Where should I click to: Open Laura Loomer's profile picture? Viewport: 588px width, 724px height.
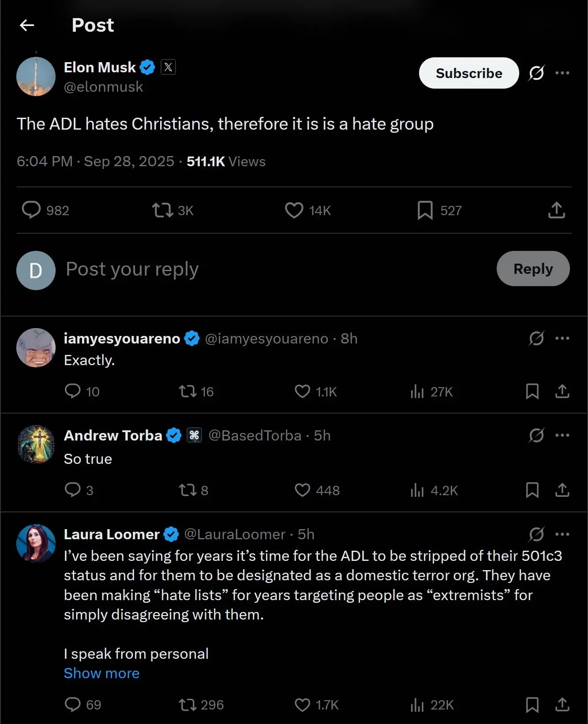36,543
